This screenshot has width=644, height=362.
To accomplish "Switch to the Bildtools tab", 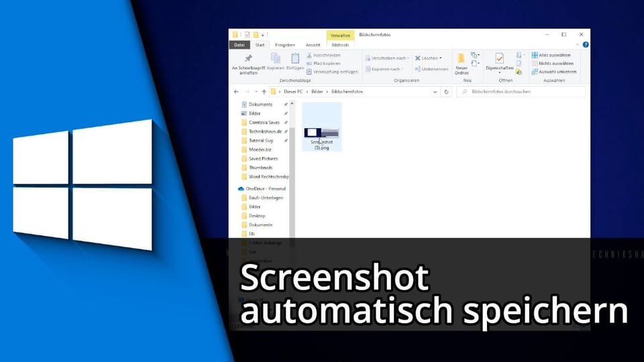I will [340, 45].
